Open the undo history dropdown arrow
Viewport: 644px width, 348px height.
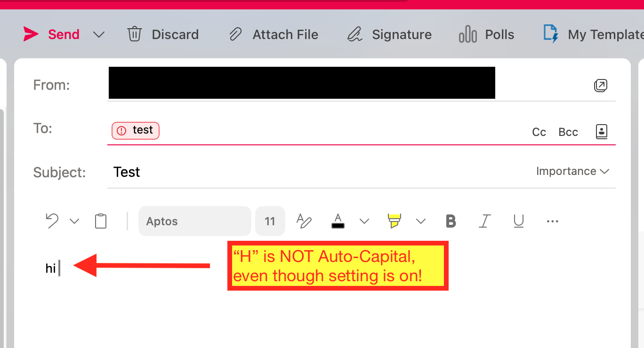point(74,221)
